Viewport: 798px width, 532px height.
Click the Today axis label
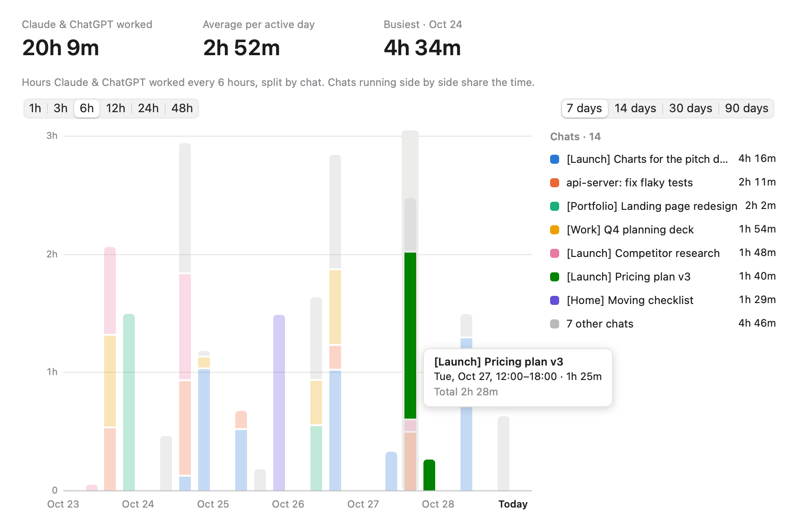pos(513,504)
